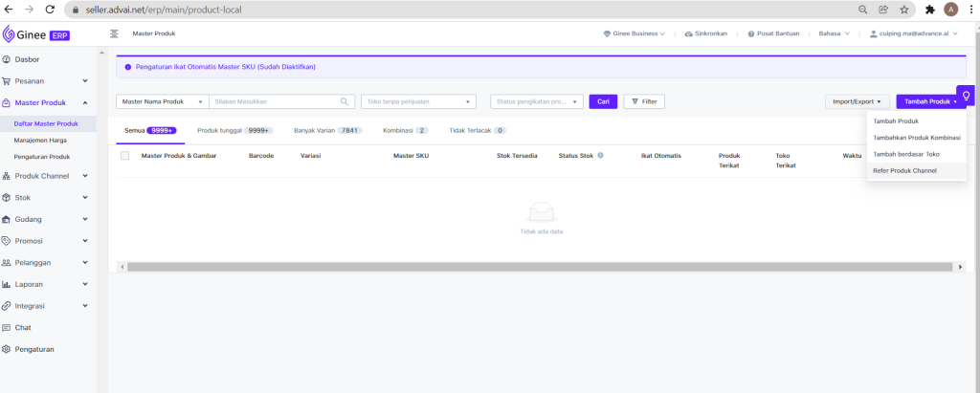Expand the Import/Export dropdown
980x393 pixels.
click(x=857, y=101)
